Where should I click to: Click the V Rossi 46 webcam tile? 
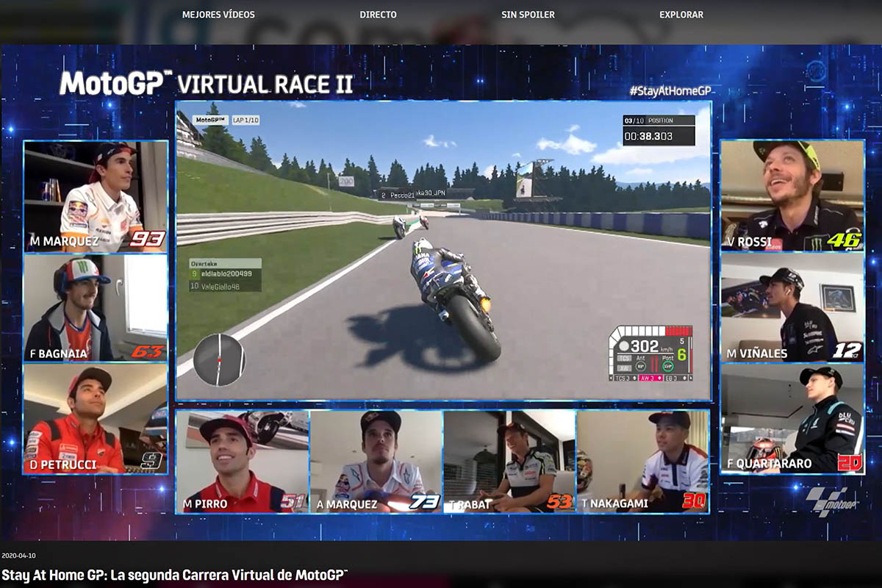pos(792,195)
